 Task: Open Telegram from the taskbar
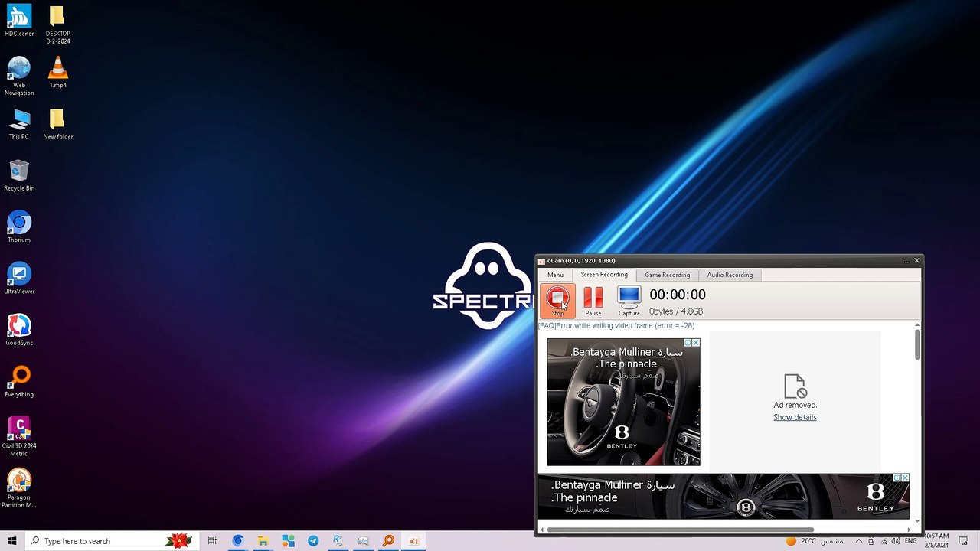coord(313,541)
